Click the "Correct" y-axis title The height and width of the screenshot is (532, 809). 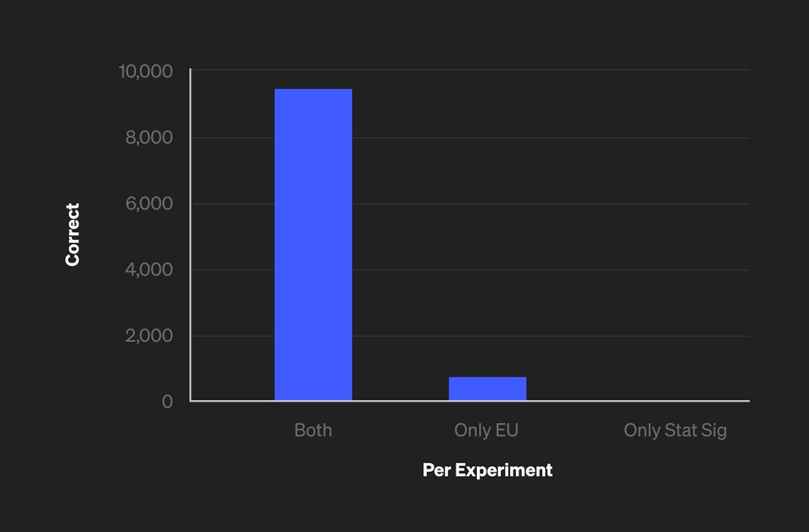click(x=72, y=235)
